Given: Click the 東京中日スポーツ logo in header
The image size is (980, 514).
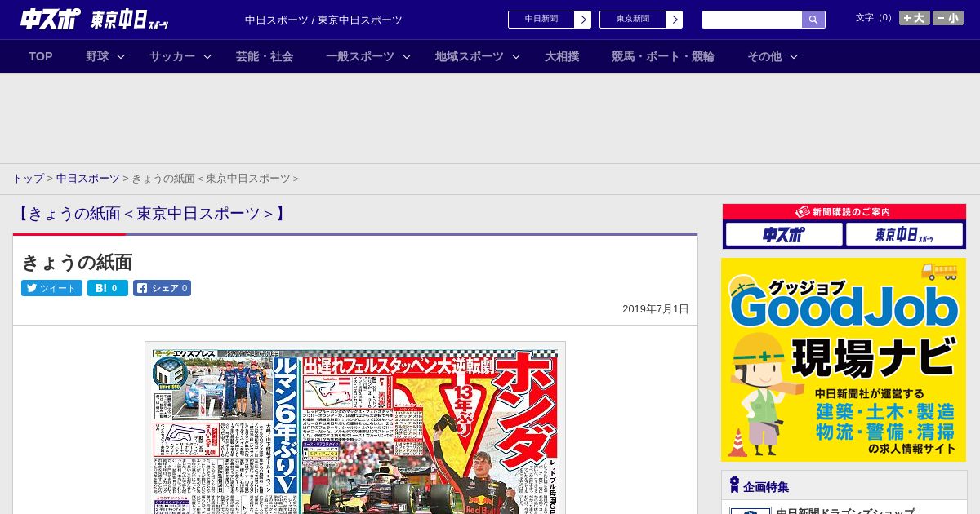Looking at the screenshot, I should tap(130, 20).
